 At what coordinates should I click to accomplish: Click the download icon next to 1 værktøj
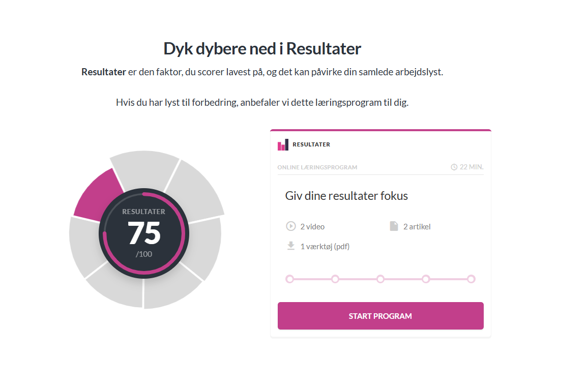point(290,246)
